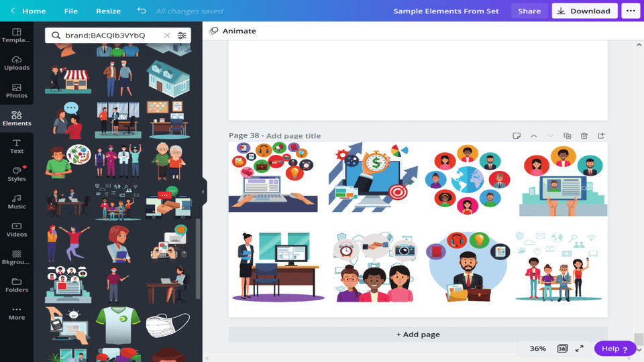Open the 36% zoom level control
This screenshot has height=362, width=644.
[537, 349]
